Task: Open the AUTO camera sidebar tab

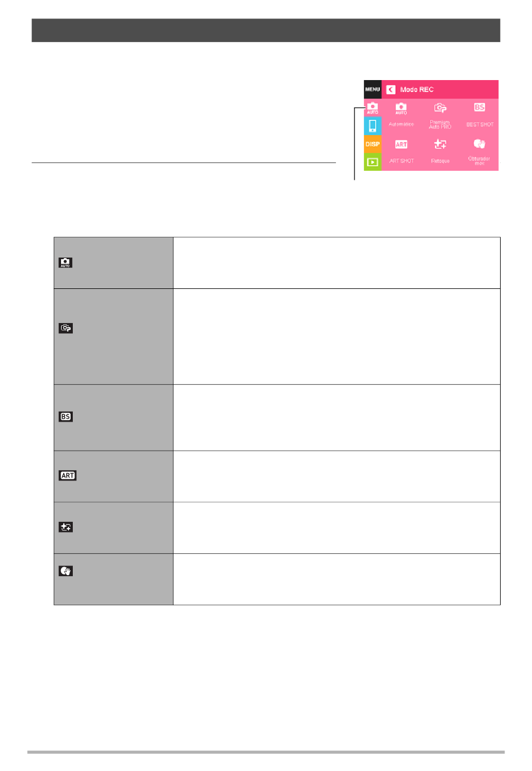Action: pyautogui.click(x=372, y=108)
